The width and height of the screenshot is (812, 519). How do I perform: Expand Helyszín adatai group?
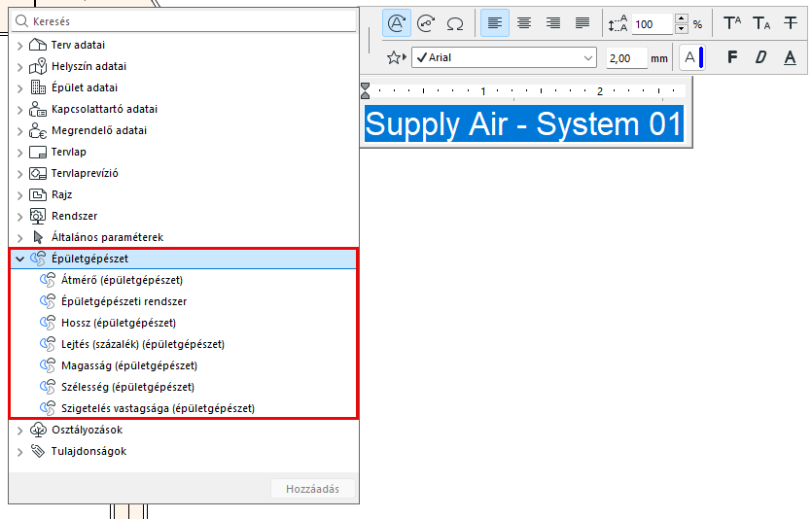(x=19, y=67)
